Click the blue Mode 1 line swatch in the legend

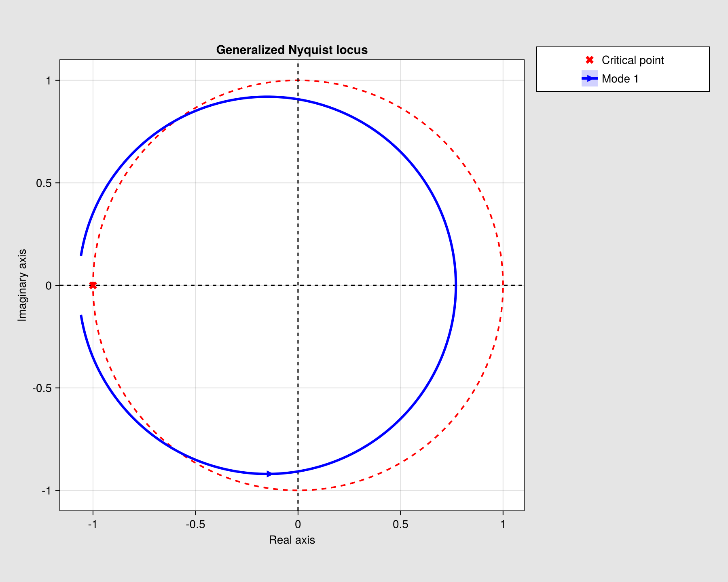coord(590,78)
